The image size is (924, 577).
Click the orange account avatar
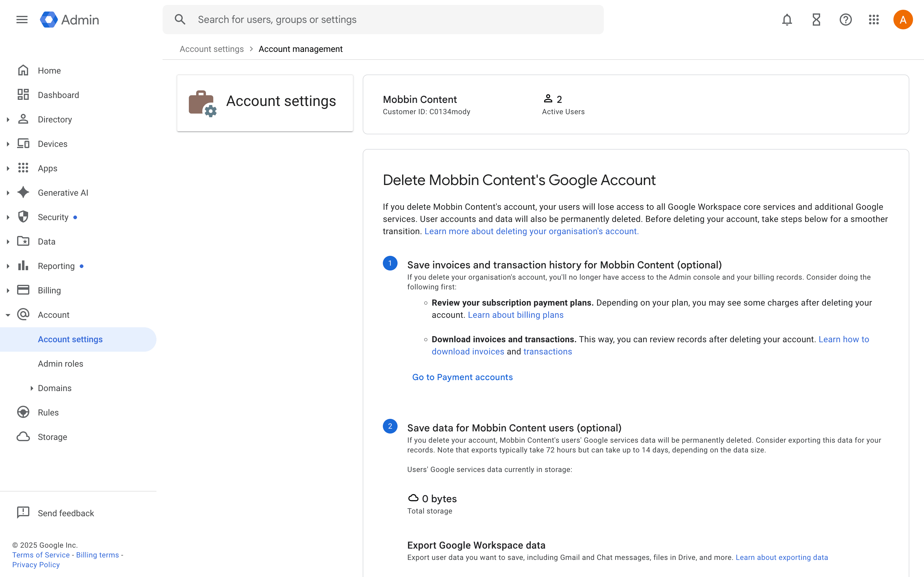(903, 20)
